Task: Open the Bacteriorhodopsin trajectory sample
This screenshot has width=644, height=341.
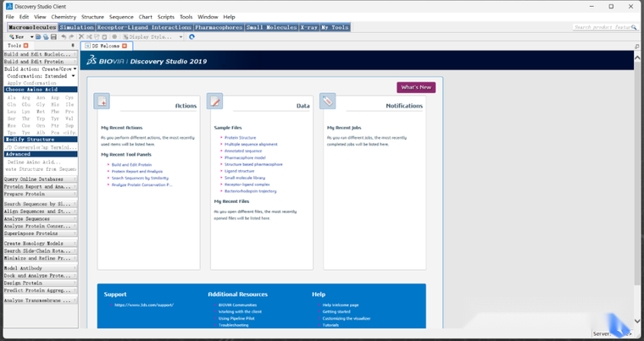Action: tap(250, 191)
